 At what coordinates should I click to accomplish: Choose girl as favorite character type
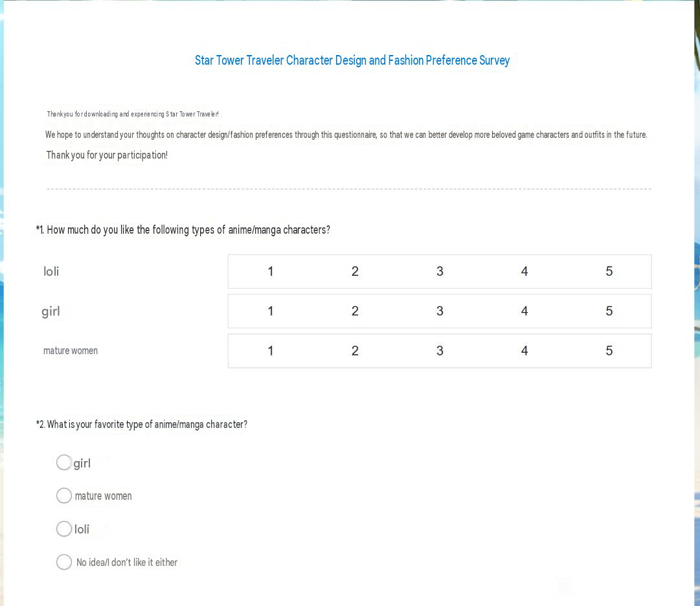(x=64, y=462)
